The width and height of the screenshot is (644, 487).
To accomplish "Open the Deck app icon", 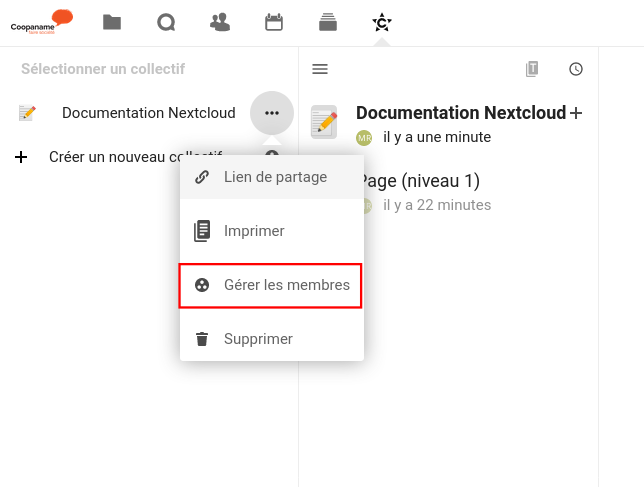I will (x=327, y=22).
